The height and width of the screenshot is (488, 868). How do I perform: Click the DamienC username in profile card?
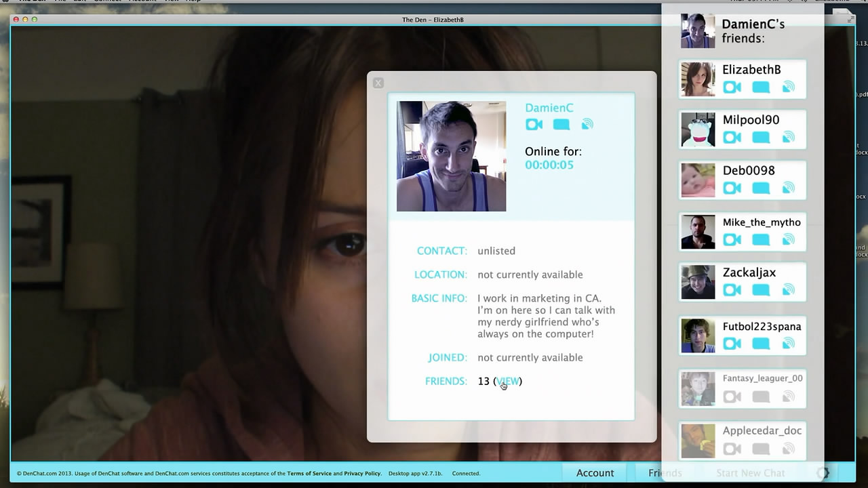pos(549,108)
